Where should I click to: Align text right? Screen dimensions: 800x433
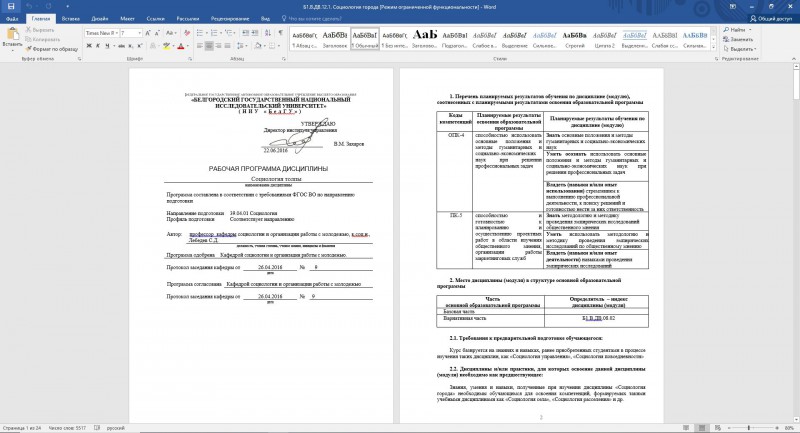tap(218, 46)
